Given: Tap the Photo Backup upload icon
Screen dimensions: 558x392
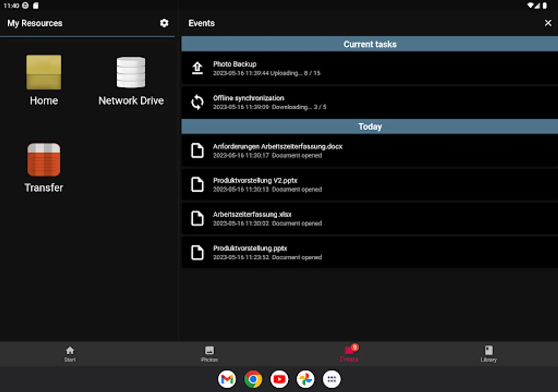Looking at the screenshot, I should 197,68.
